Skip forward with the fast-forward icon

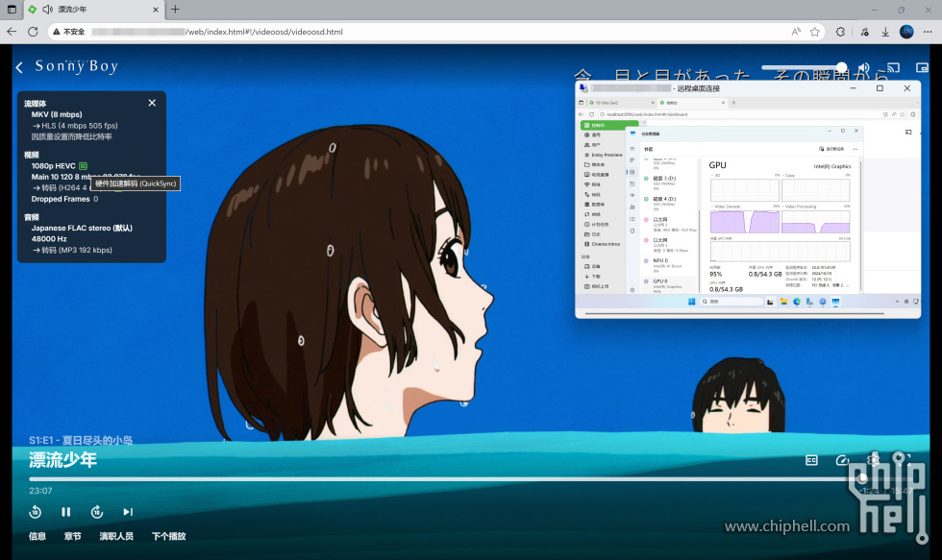(x=97, y=512)
